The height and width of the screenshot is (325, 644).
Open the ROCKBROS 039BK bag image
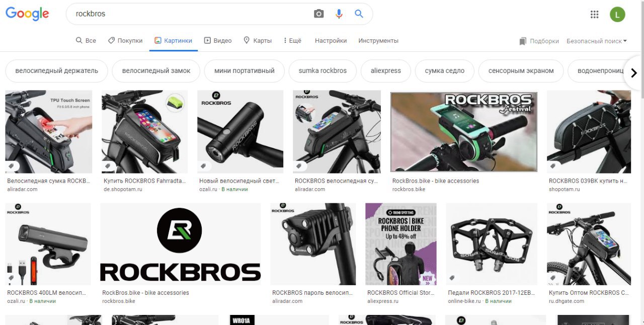(589, 132)
